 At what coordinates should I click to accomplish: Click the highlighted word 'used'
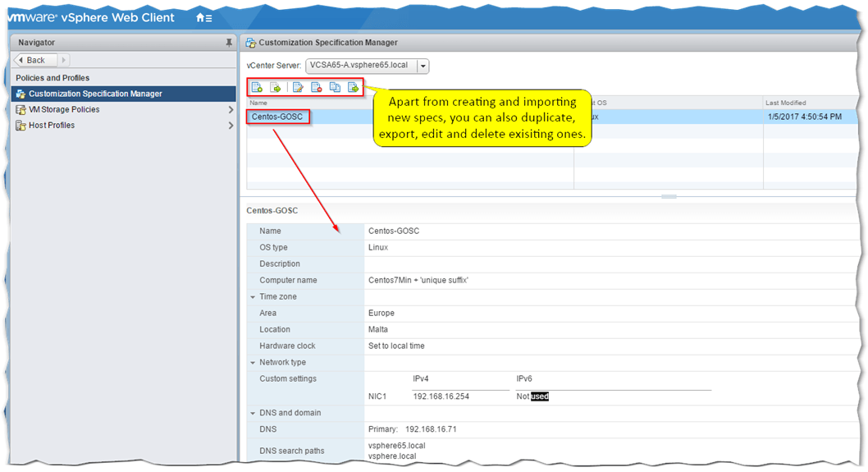540,396
